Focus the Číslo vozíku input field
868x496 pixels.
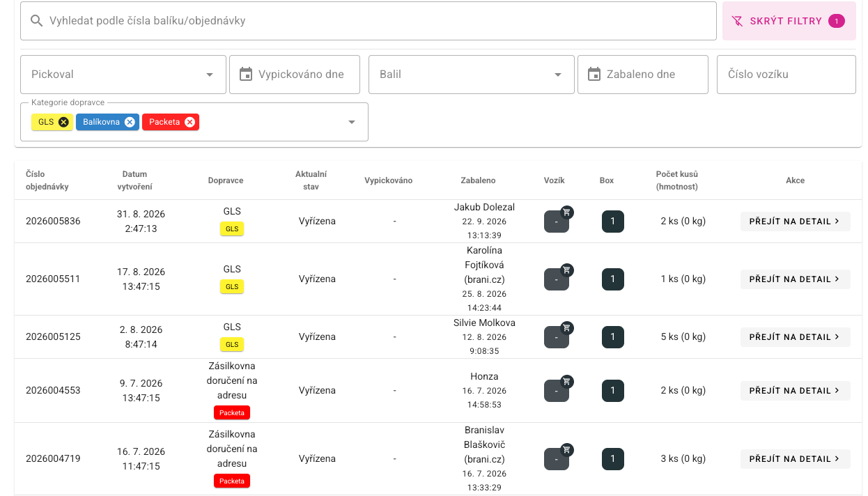pyautogui.click(x=786, y=75)
